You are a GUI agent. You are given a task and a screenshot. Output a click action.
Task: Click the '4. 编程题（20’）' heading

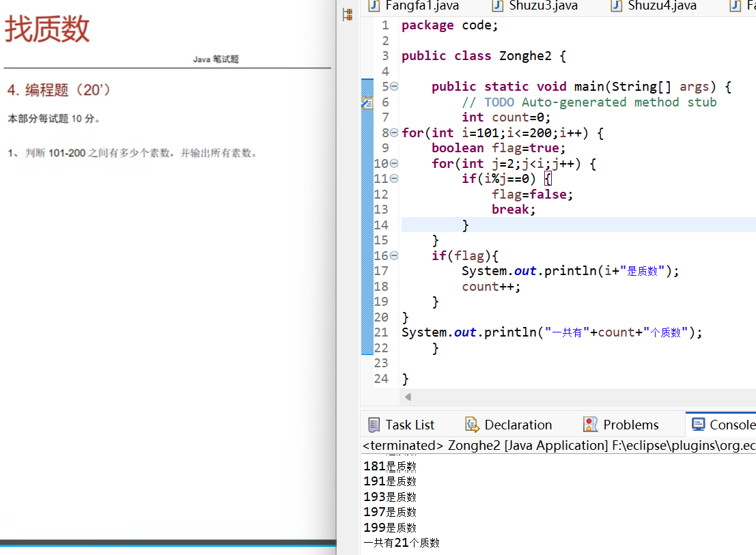[58, 89]
